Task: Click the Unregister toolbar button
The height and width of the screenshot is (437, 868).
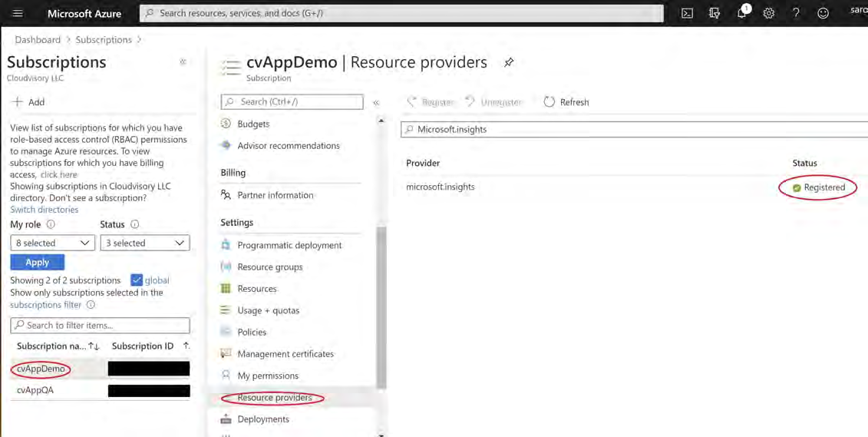Action: coord(493,102)
